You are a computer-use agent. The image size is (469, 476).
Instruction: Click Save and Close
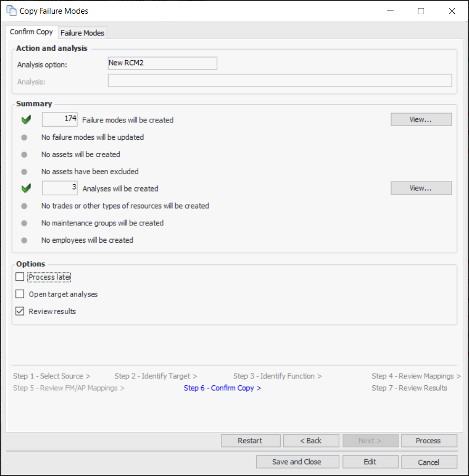pyautogui.click(x=296, y=462)
